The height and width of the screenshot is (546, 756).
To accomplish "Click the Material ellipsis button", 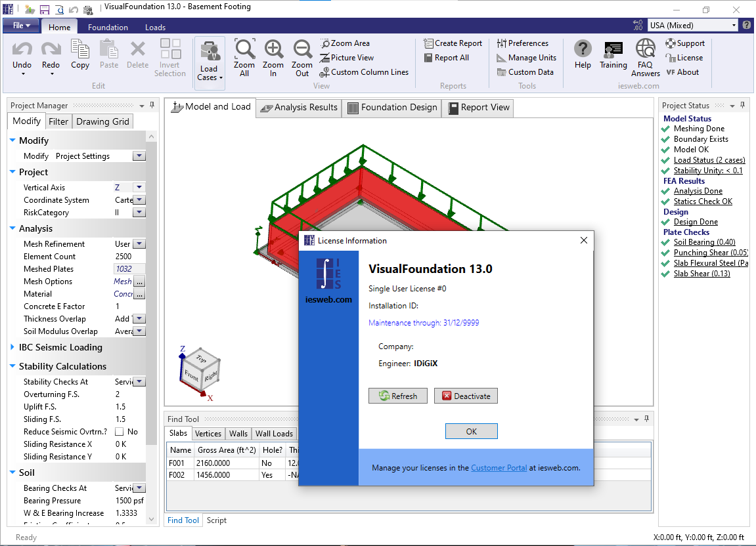I will pyautogui.click(x=139, y=294).
